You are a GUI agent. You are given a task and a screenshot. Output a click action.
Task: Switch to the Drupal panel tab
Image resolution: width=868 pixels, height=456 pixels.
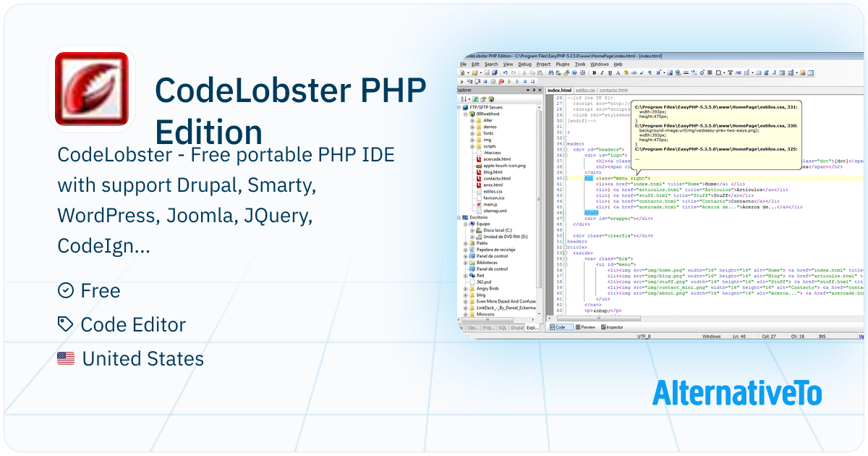pyautogui.click(x=517, y=328)
